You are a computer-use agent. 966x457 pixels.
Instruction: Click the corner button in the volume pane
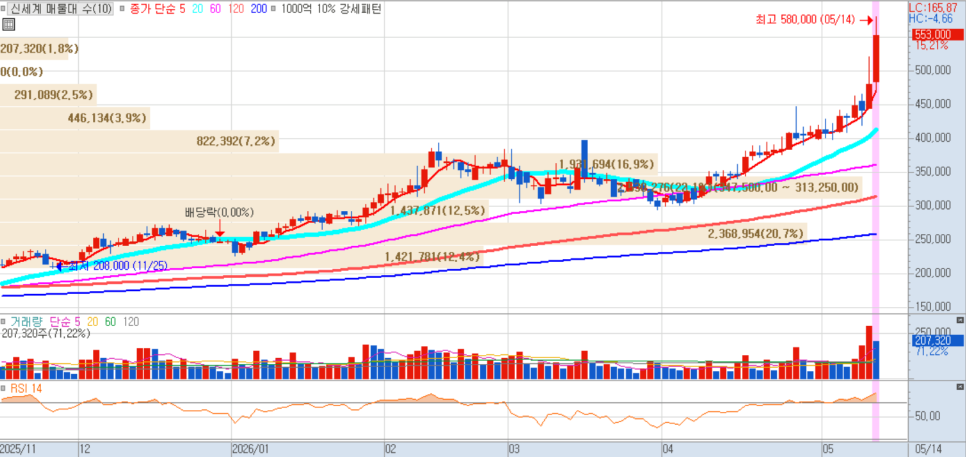(959, 320)
